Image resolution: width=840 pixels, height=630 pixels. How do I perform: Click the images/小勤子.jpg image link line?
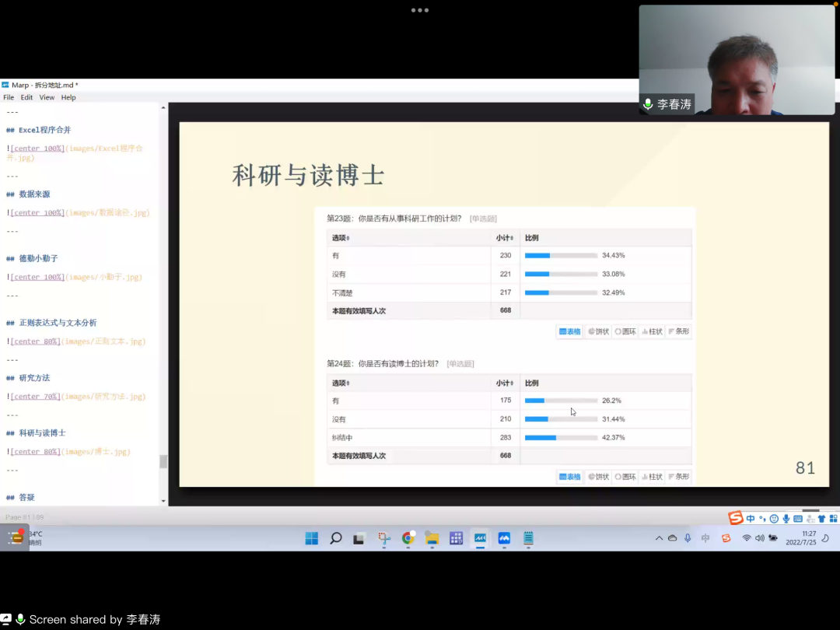pos(75,278)
